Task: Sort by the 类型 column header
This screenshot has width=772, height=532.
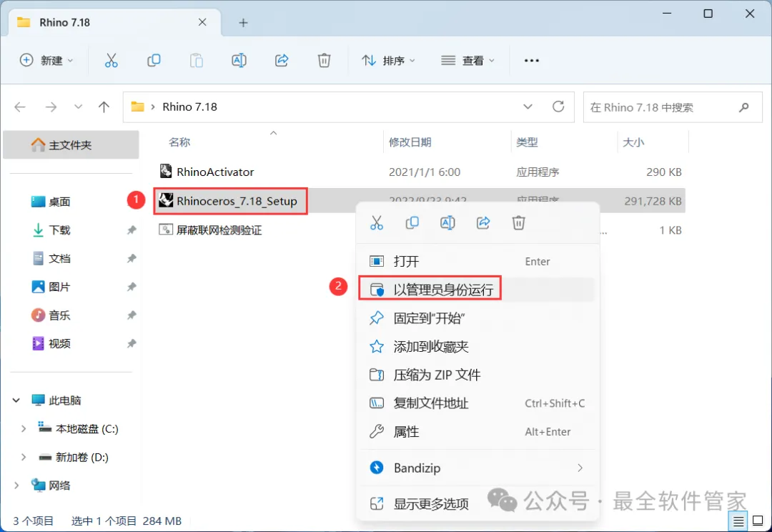Action: coord(527,142)
